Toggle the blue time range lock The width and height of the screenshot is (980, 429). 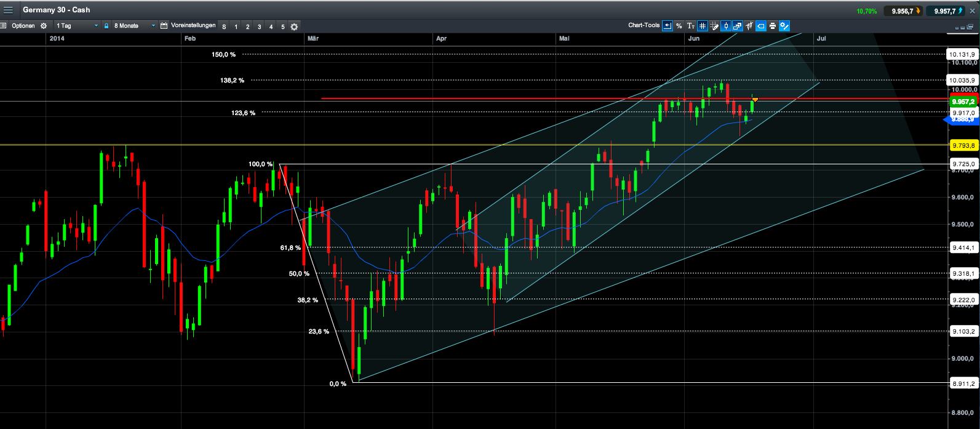106,26
